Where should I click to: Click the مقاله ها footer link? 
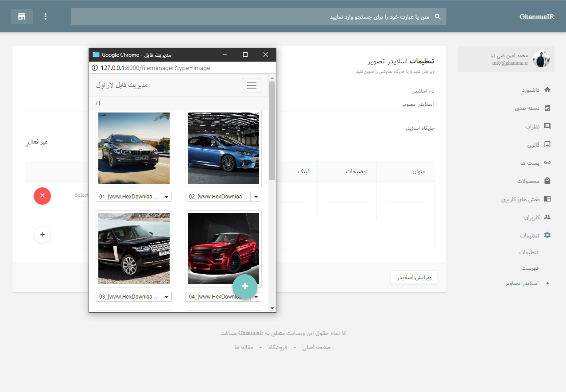[x=244, y=347]
